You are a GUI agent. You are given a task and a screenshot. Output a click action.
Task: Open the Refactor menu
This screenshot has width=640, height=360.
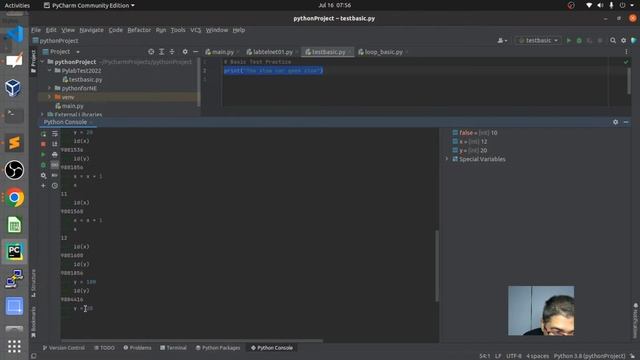[x=139, y=30]
